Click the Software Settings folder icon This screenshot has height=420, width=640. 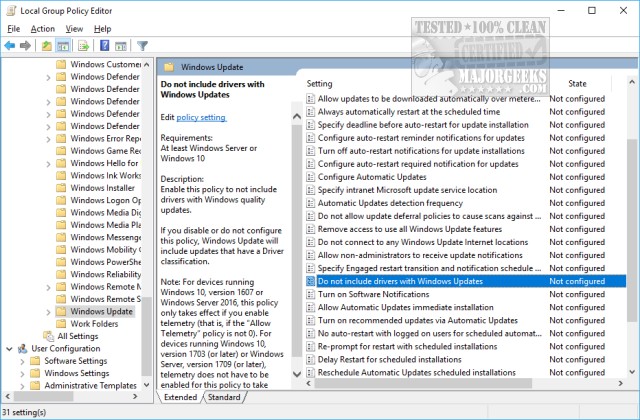[36, 361]
